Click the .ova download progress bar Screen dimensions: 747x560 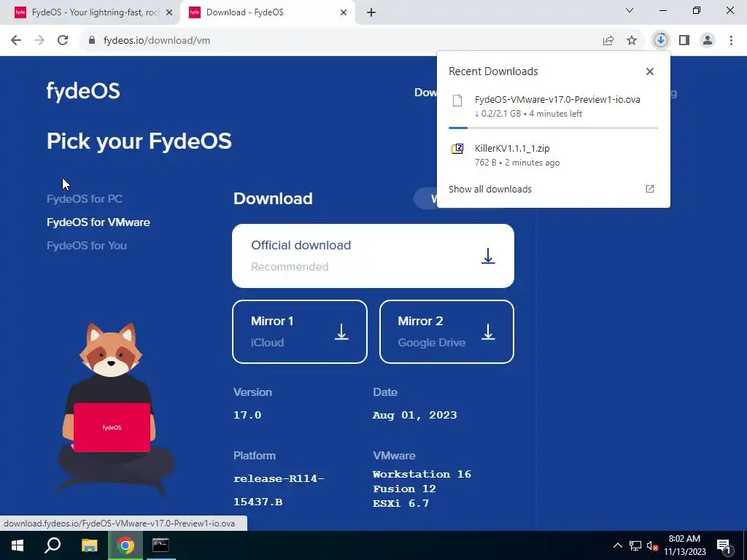(x=553, y=128)
